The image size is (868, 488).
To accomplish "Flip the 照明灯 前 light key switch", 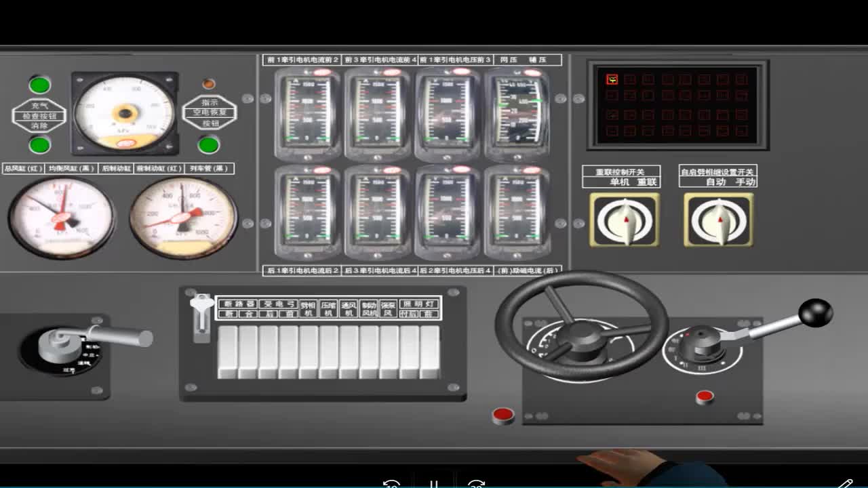I will click(430, 352).
